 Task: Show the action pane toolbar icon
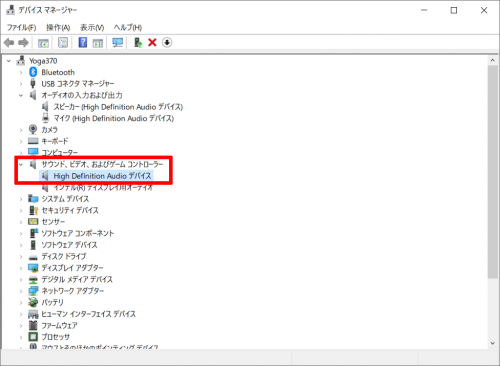(98, 43)
